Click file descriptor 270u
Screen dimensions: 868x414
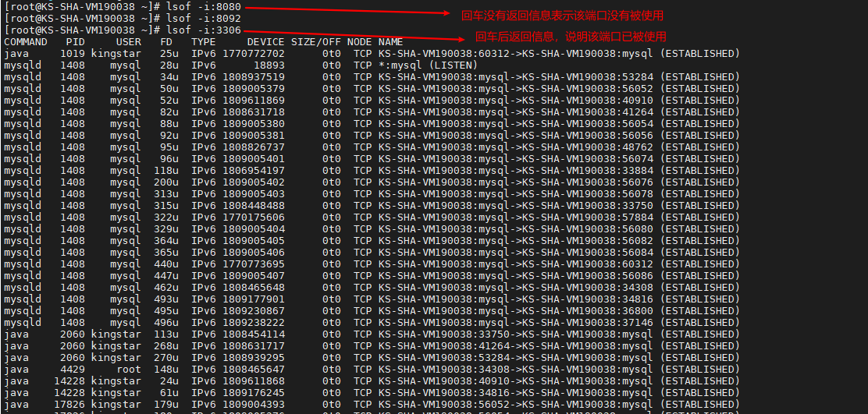[x=166, y=358]
